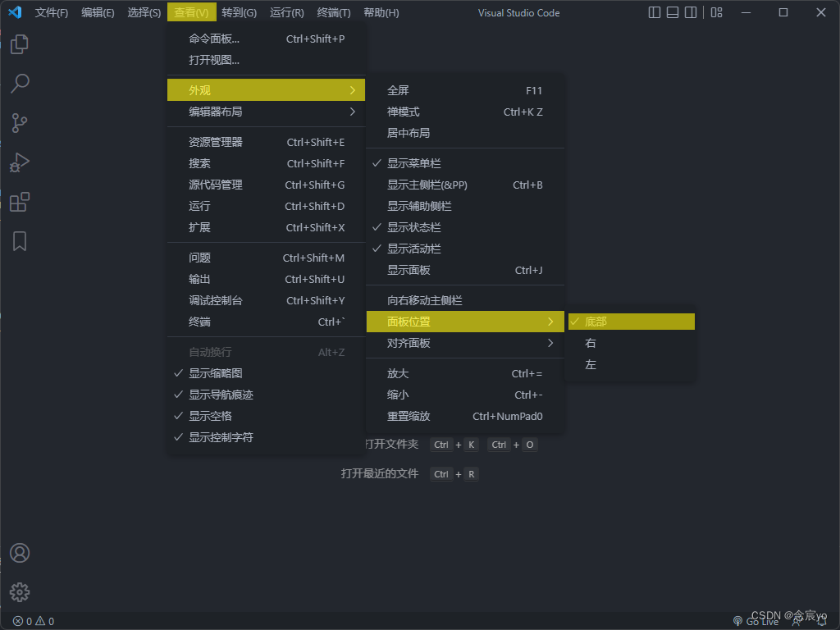The height and width of the screenshot is (630, 840).
Task: Open Extensions icon in activity bar
Action: point(20,202)
